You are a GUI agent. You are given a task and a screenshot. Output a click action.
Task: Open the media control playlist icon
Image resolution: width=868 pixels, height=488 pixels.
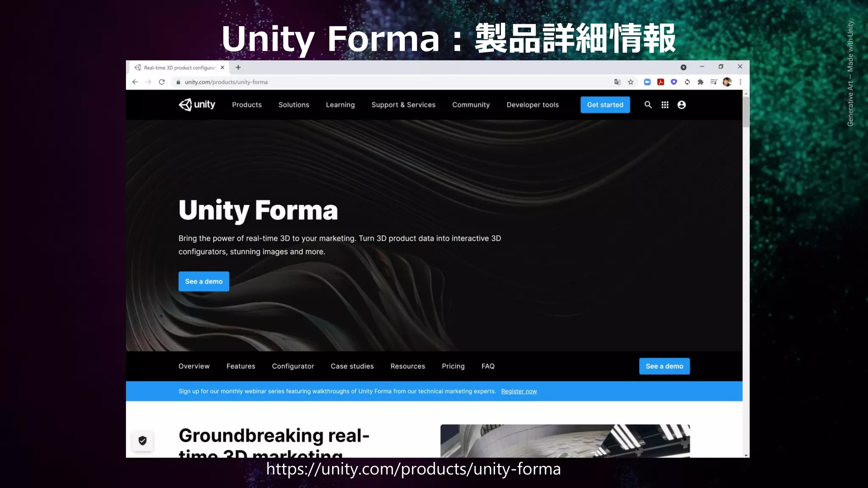pyautogui.click(x=714, y=82)
